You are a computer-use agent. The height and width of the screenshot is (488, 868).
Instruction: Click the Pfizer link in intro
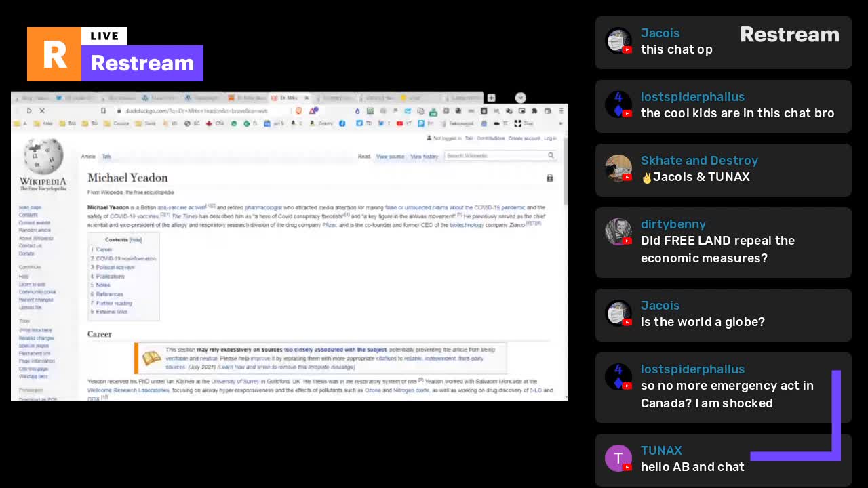tap(330, 225)
